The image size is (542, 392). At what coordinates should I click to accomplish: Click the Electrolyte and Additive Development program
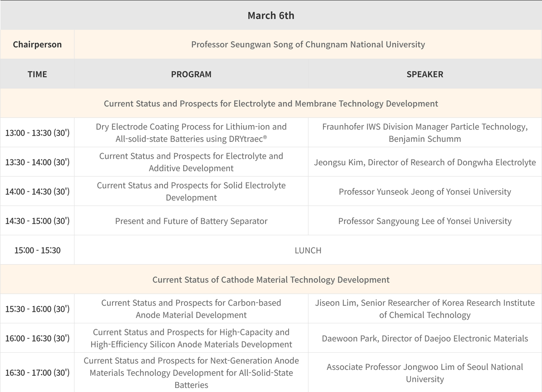[x=191, y=162]
